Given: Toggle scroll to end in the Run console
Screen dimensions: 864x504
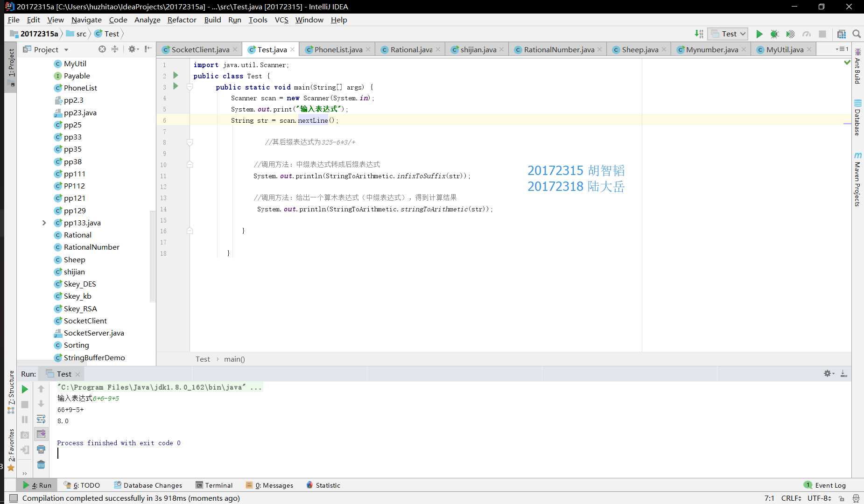Looking at the screenshot, I should 41,434.
